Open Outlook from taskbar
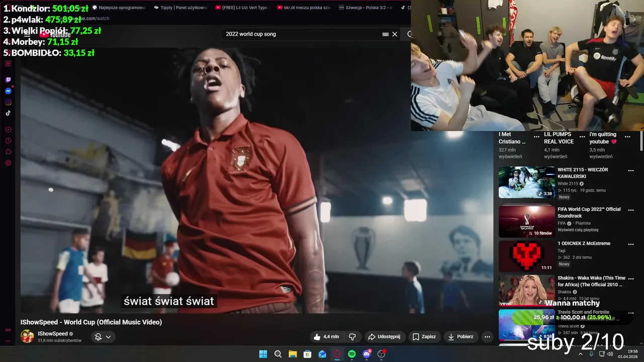The image size is (644, 362). [322, 354]
